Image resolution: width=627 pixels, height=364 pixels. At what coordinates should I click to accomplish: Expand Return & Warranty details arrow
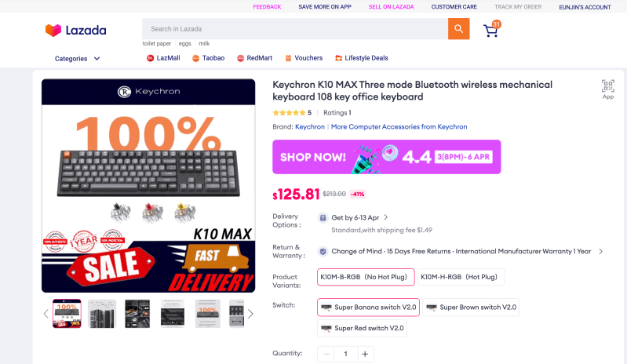tap(600, 252)
